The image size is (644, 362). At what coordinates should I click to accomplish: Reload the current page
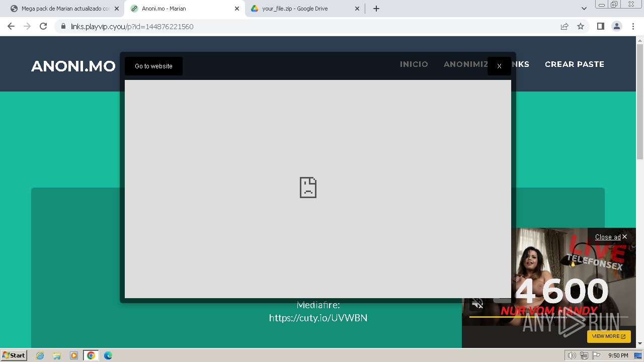pos(43,26)
